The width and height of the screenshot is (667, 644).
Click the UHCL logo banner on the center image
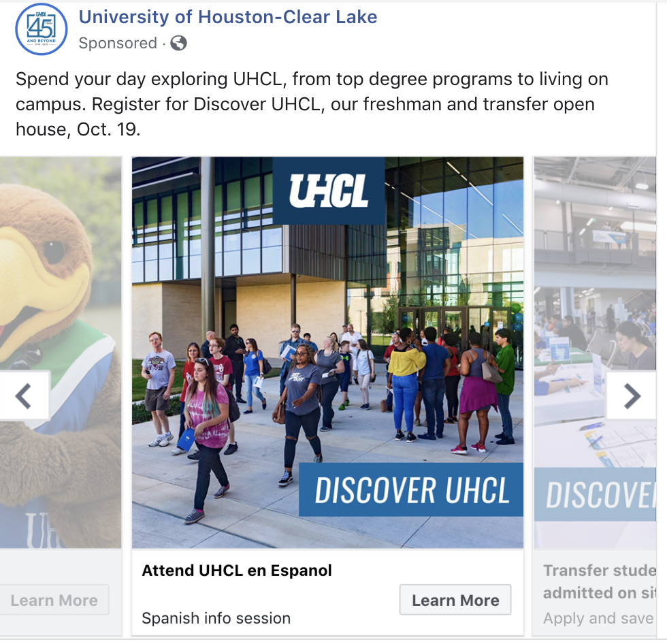(328, 191)
